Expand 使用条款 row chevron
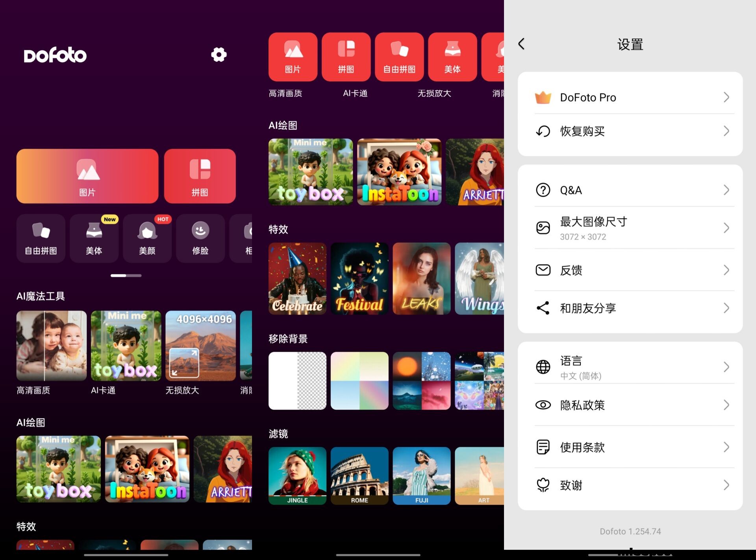The image size is (756, 560). [x=726, y=447]
